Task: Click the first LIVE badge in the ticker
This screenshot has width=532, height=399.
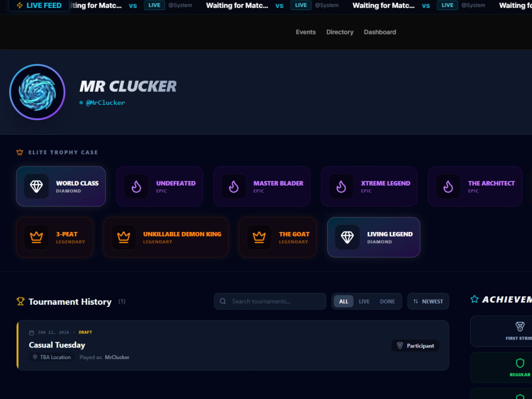Action: pyautogui.click(x=154, y=5)
